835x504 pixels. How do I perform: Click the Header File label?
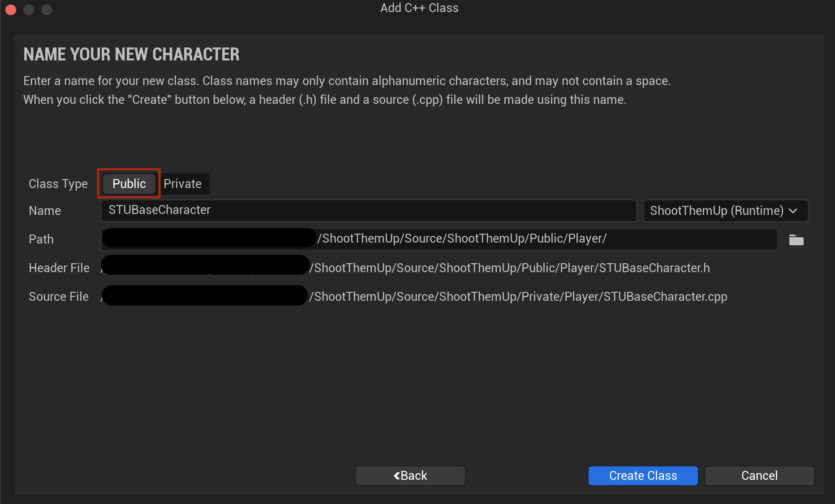pyautogui.click(x=59, y=268)
